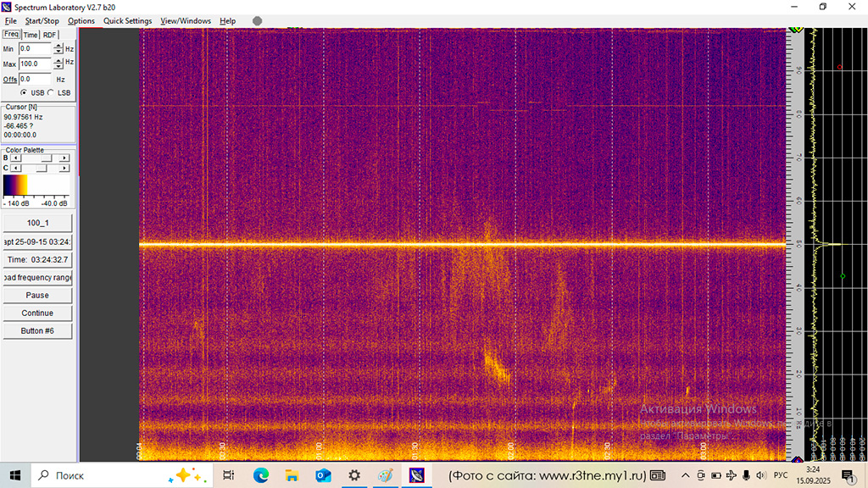Screen dimensions: 868x488
Task: Open the Copilot icon in the taskbar
Action: coord(186,474)
